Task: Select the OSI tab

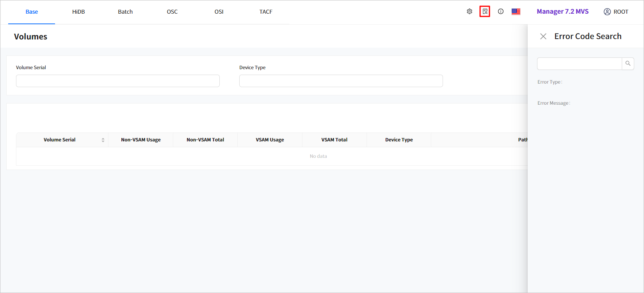Action: coord(219,12)
